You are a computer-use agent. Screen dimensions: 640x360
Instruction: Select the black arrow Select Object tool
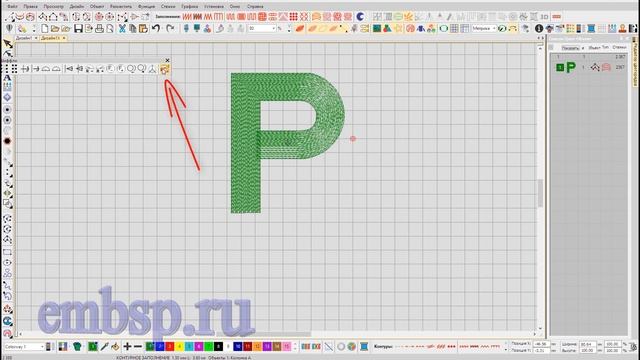click(x=7, y=43)
